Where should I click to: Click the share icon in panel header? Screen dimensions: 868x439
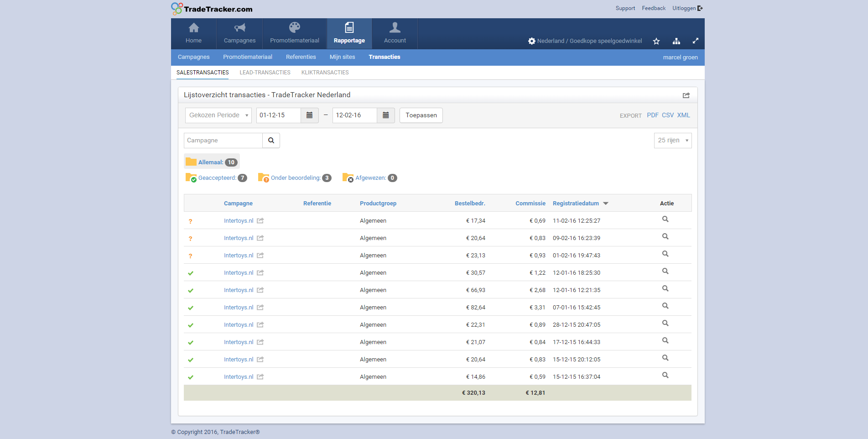pos(686,95)
